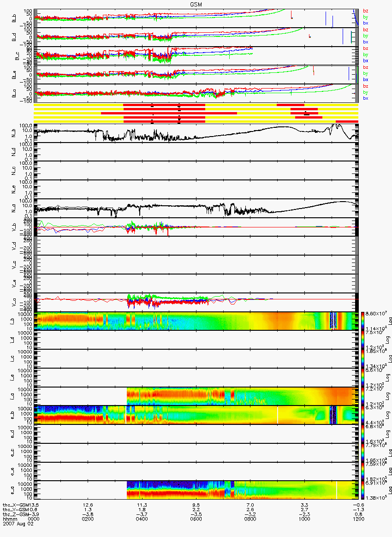This screenshot has width=392, height=537.
Task: Select the e_a electron spectrogram label
Action: (x=12, y=490)
